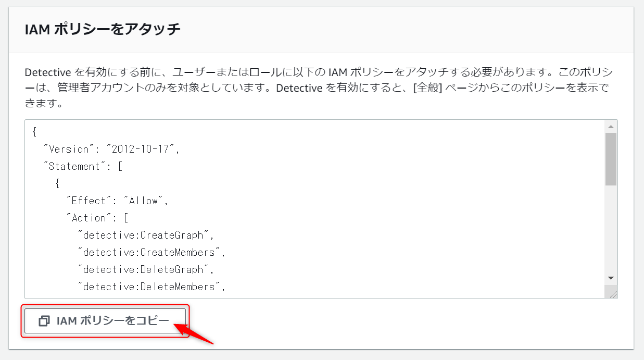Click the policy box scroll up arrow

(611, 127)
